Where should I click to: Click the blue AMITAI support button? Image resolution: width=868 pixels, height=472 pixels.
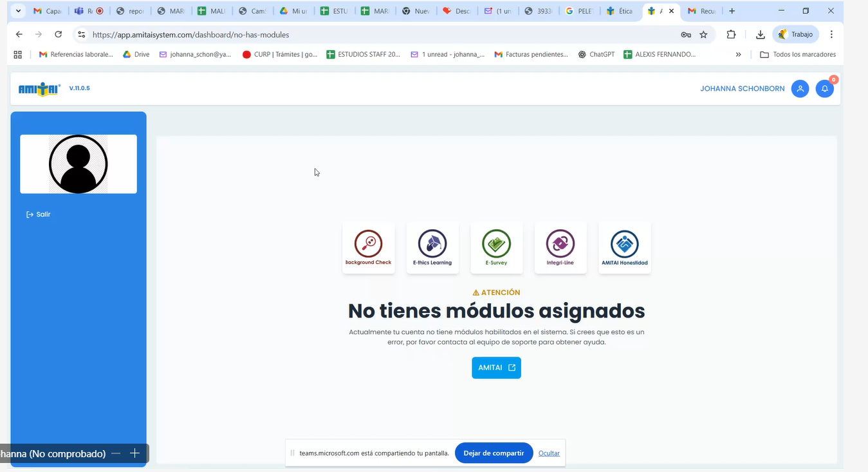click(496, 368)
